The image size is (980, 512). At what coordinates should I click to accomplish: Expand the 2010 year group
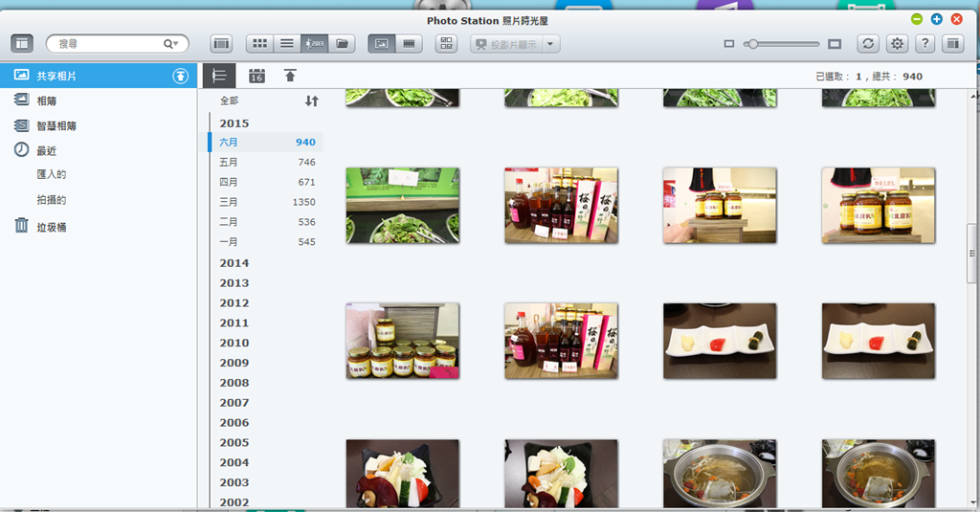click(234, 344)
